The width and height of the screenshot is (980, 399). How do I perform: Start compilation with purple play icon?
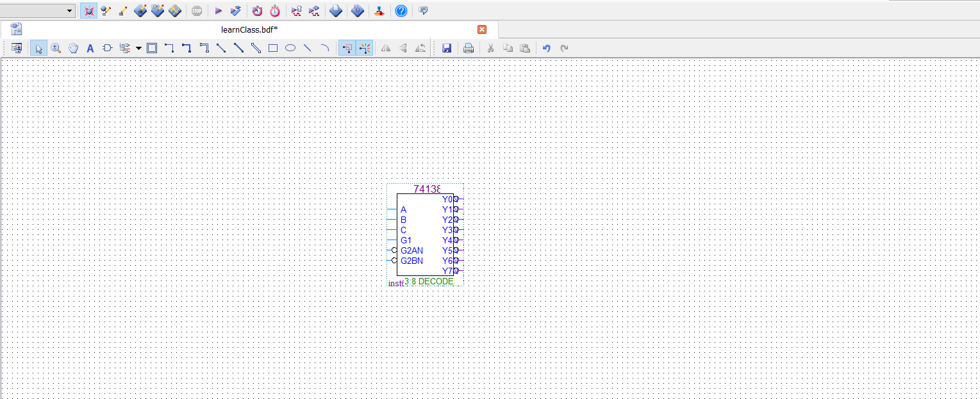pyautogui.click(x=218, y=11)
